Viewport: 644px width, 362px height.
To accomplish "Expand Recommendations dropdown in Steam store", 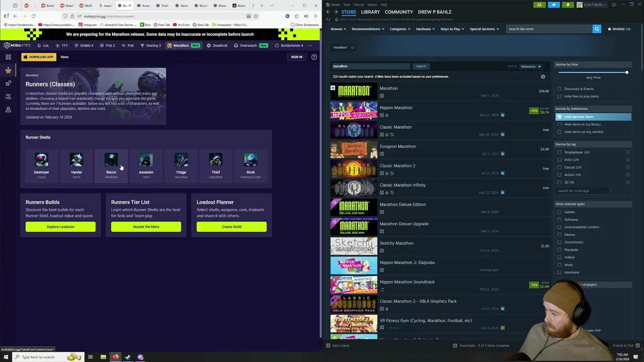I will click(x=368, y=29).
